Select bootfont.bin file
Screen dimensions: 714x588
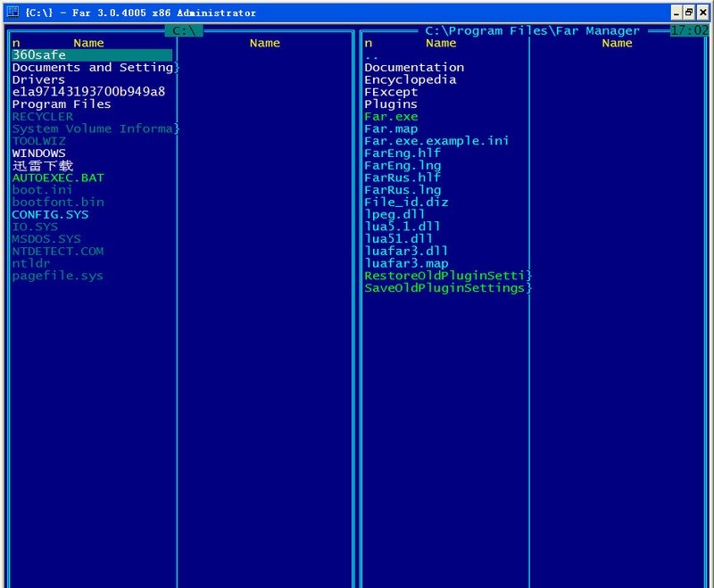58,203
